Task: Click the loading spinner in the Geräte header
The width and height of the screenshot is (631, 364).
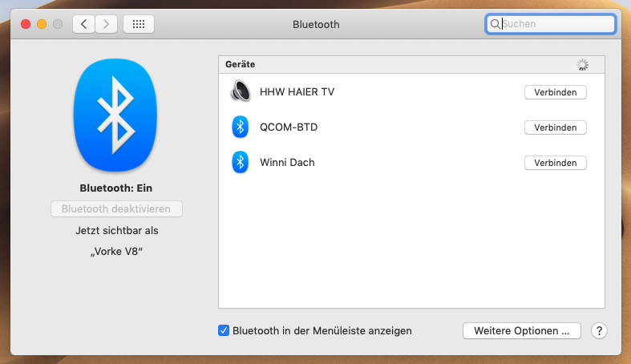Action: (x=582, y=64)
